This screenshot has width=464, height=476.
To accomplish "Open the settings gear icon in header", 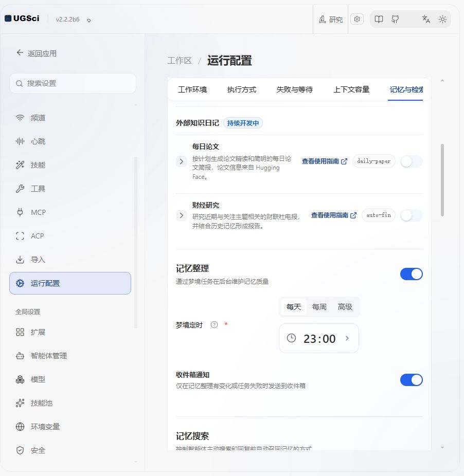I will click(x=357, y=19).
